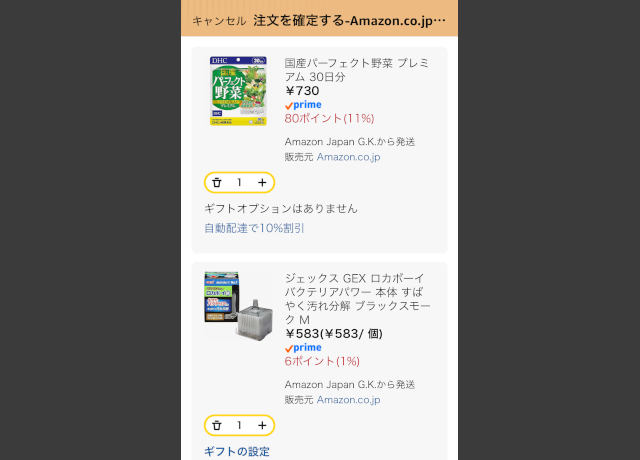
Task: Select the ジェックス GEX ロカボーイ product title
Action: coord(356,298)
